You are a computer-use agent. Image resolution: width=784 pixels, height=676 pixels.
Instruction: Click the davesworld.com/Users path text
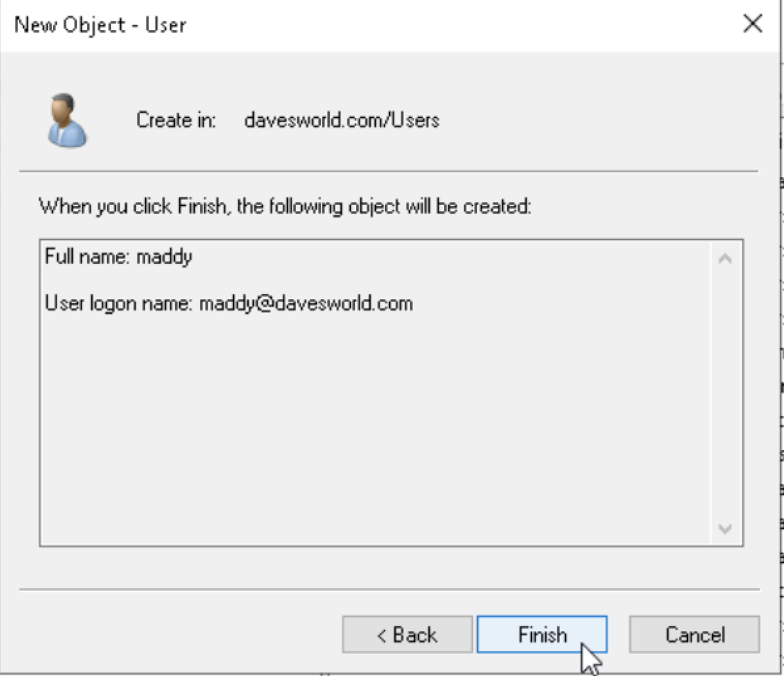[x=342, y=120]
